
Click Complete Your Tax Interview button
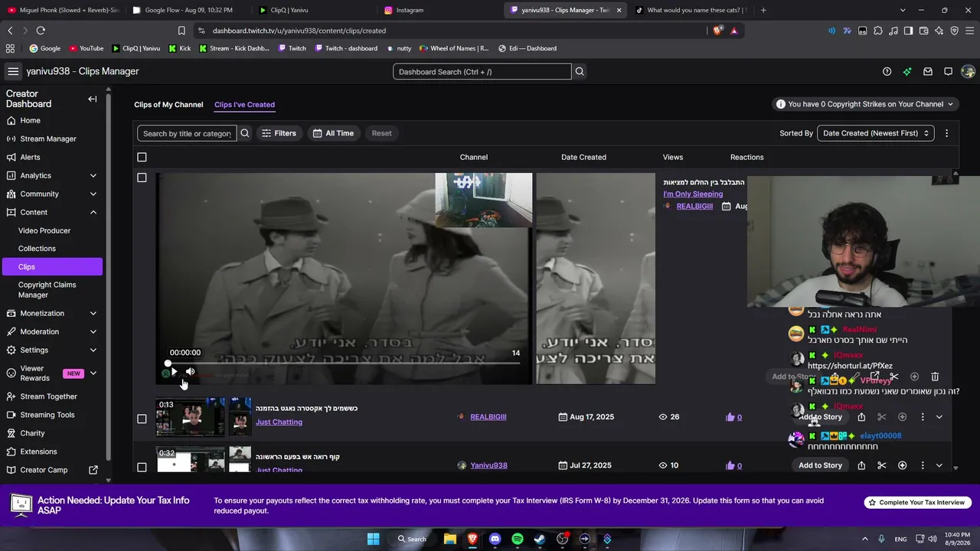[918, 503]
